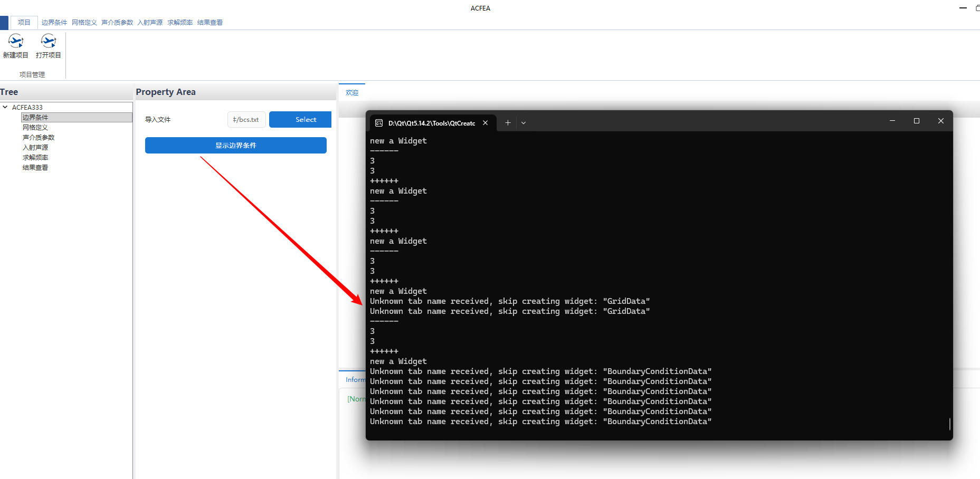This screenshot has height=479, width=980.
Task: Click the 导入文件 label
Action: pos(158,120)
